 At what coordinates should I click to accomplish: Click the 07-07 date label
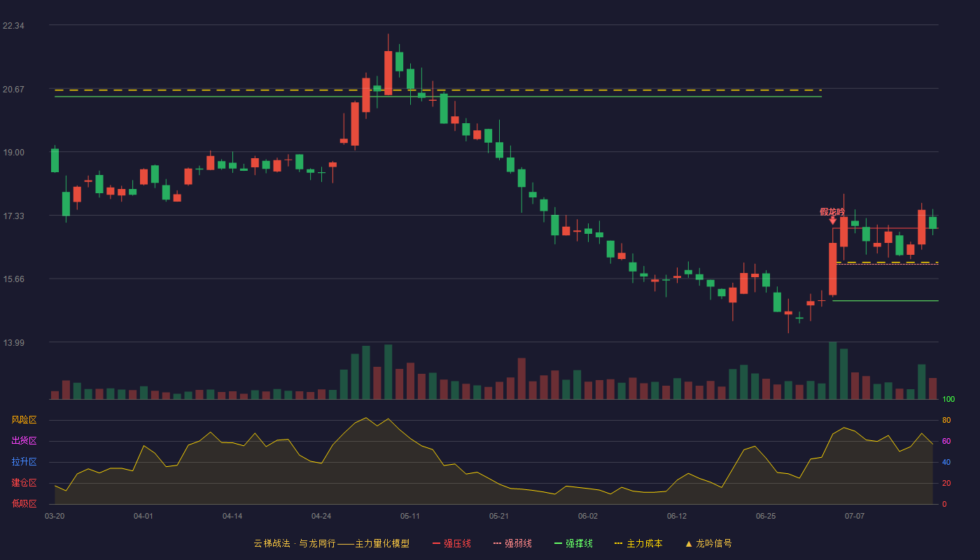coord(855,516)
